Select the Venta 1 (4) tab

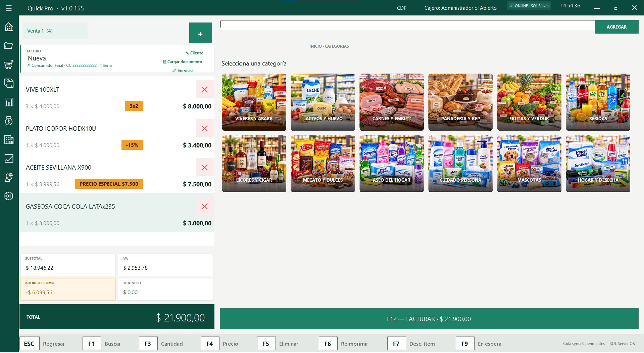point(55,31)
